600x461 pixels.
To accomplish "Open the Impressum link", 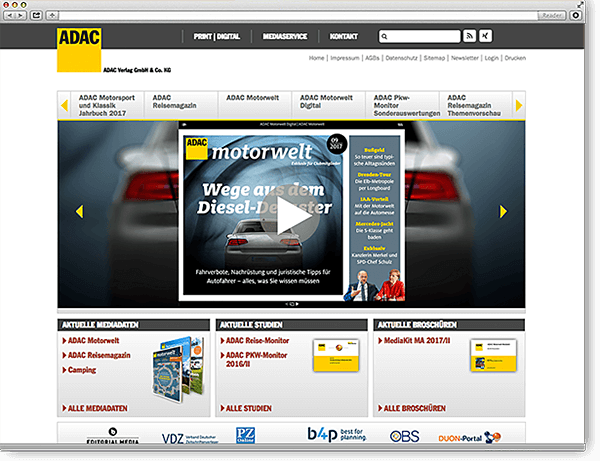I will point(345,58).
